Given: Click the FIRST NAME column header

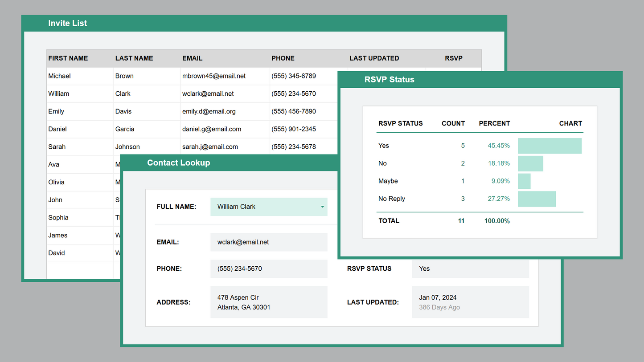Looking at the screenshot, I should coord(68,58).
